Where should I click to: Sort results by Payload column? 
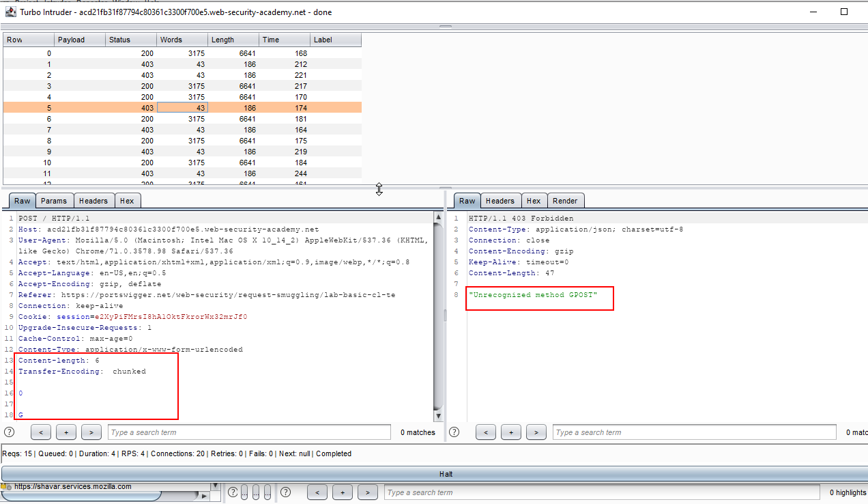click(80, 40)
